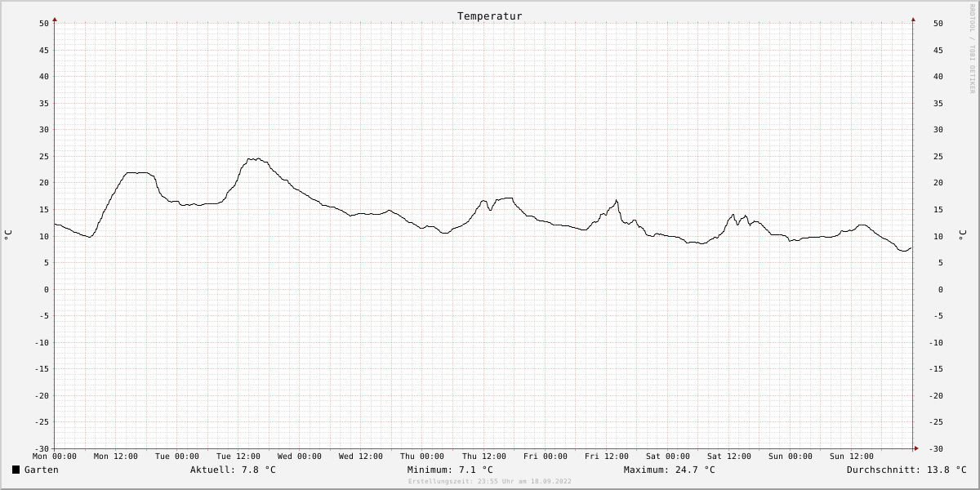Click the "Sun 00:00" time axis label

(x=791, y=457)
